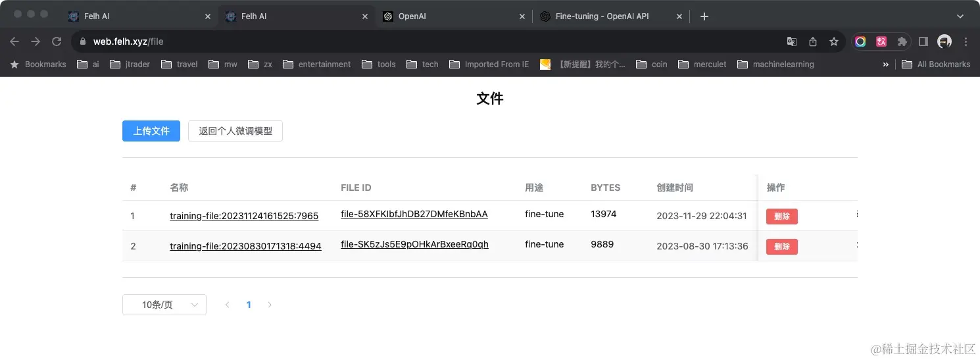The height and width of the screenshot is (360, 980).
Task: Delete the file with 13974 bytes
Action: 782,217
